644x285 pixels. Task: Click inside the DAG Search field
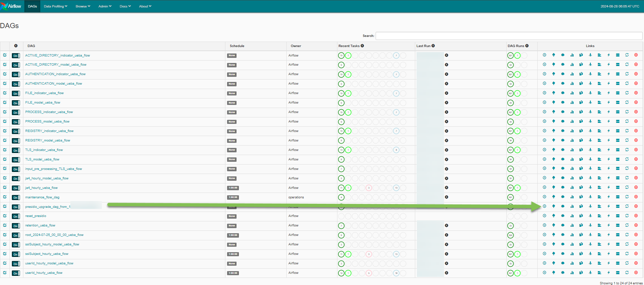509,36
